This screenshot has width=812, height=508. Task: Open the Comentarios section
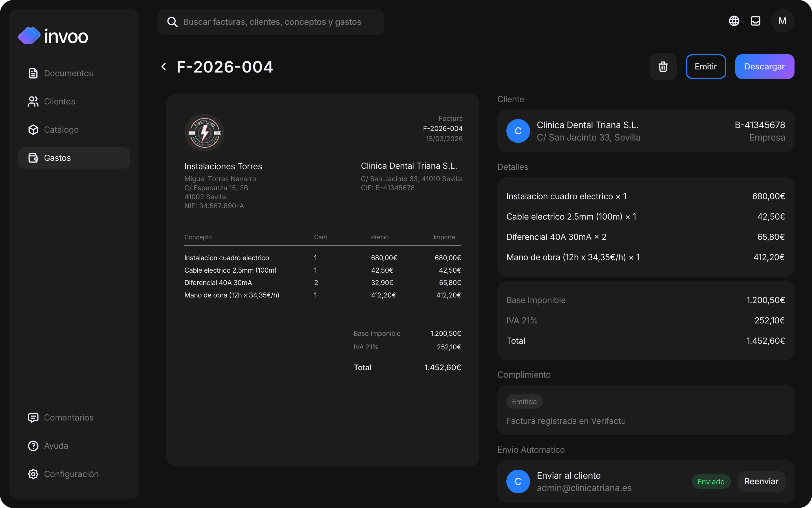pos(74,418)
